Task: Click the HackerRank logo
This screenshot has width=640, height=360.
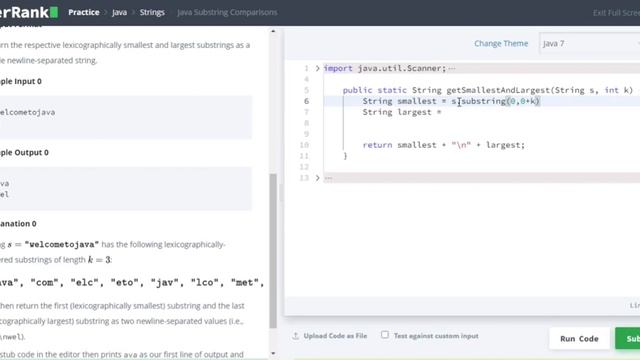Action: (x=29, y=12)
